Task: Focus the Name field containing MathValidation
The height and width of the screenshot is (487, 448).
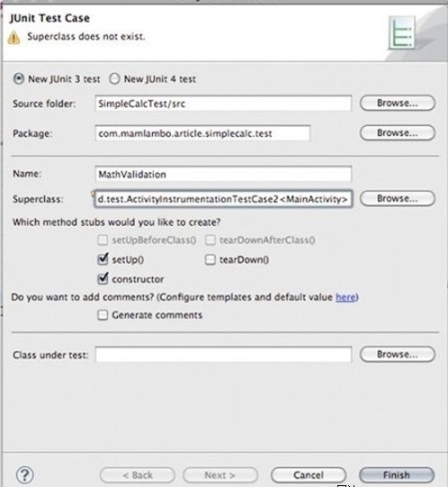Action: 223,174
